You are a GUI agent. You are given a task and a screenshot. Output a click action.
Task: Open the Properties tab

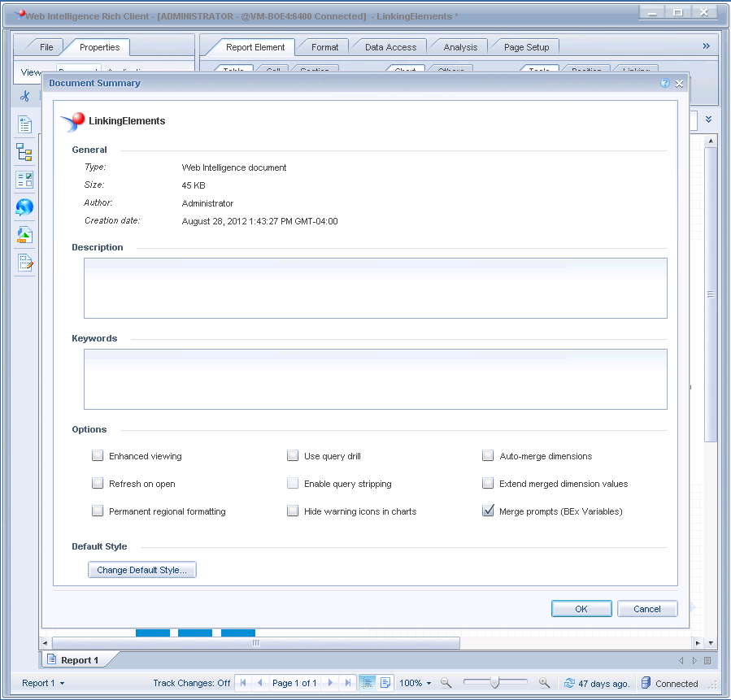(99, 47)
